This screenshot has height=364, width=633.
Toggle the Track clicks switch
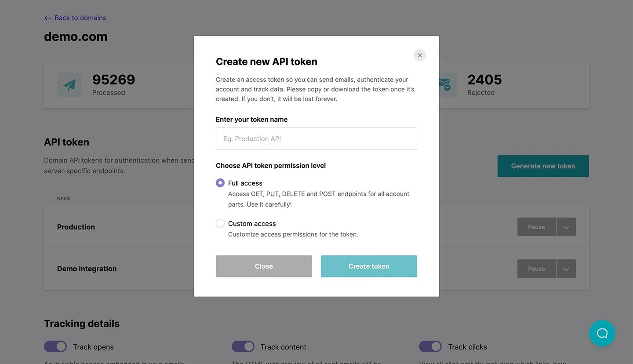pos(430,346)
